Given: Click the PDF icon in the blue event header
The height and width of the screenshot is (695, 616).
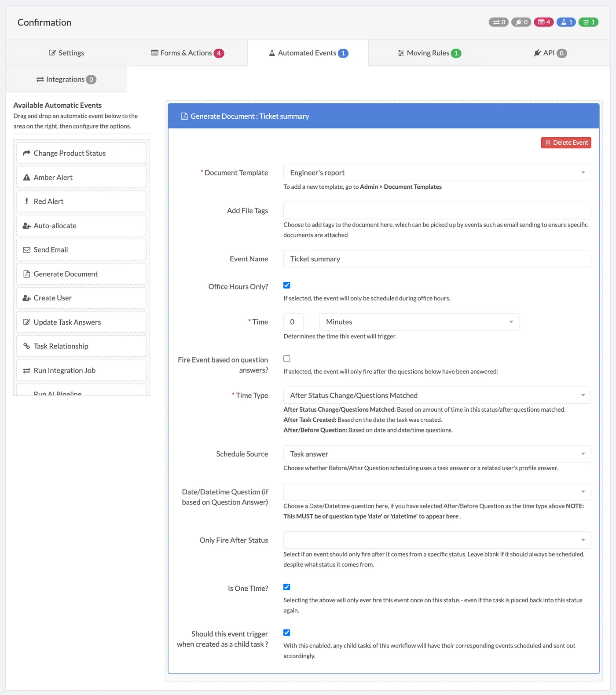Looking at the screenshot, I should [x=184, y=116].
